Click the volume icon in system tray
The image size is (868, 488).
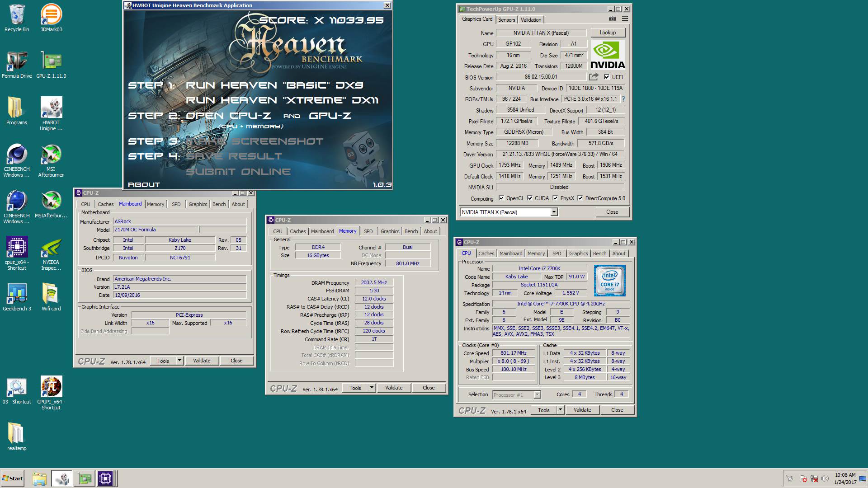coord(825,479)
